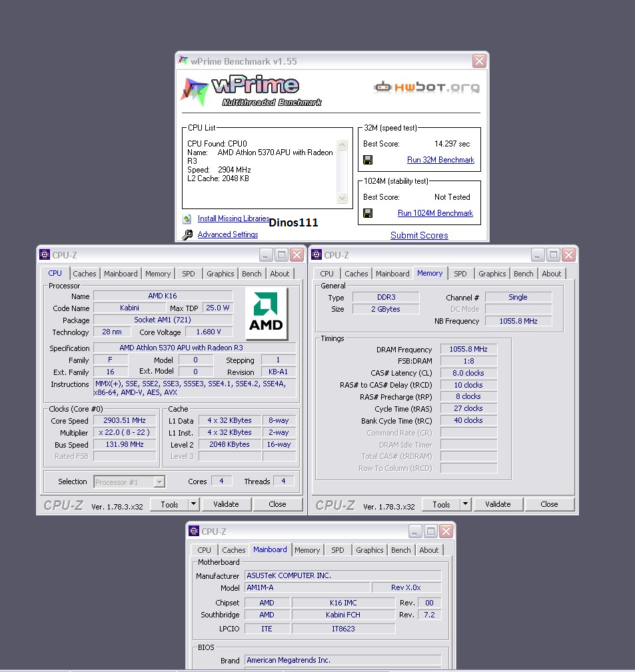The image size is (635, 672).
Task: Click Validate in the Memory window
Action: [498, 504]
